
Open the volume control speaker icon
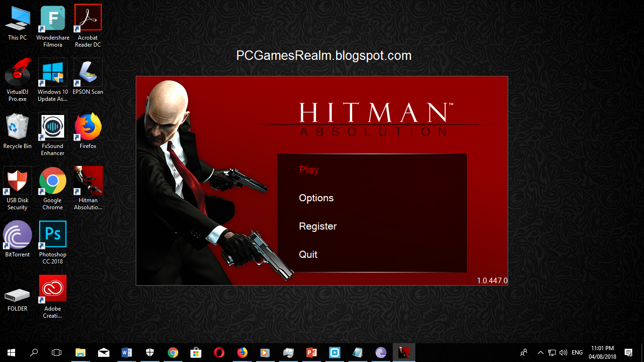coord(563,352)
